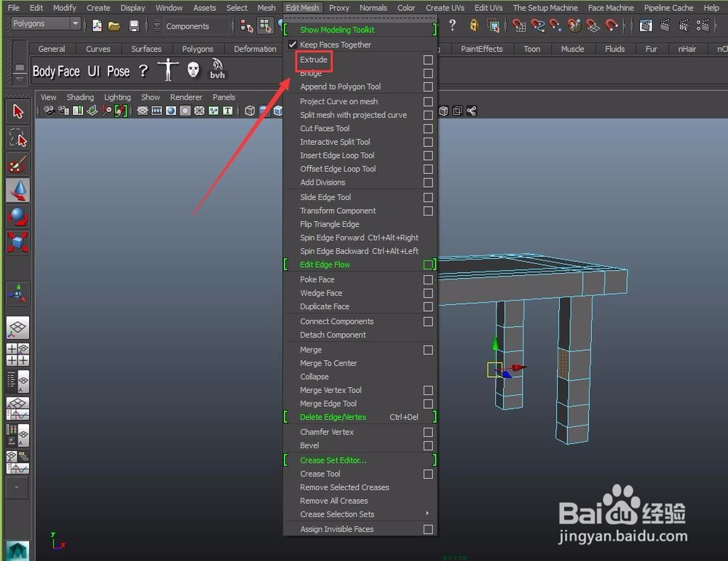Choose Extrude from Edit Mesh menu
This screenshot has width=728, height=561.
click(314, 60)
